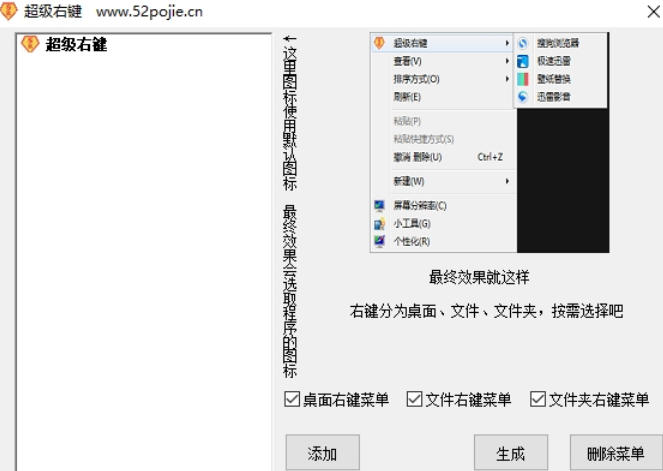Close the 超级右键 window
The height and width of the screenshot is (471, 663).
pos(654,11)
